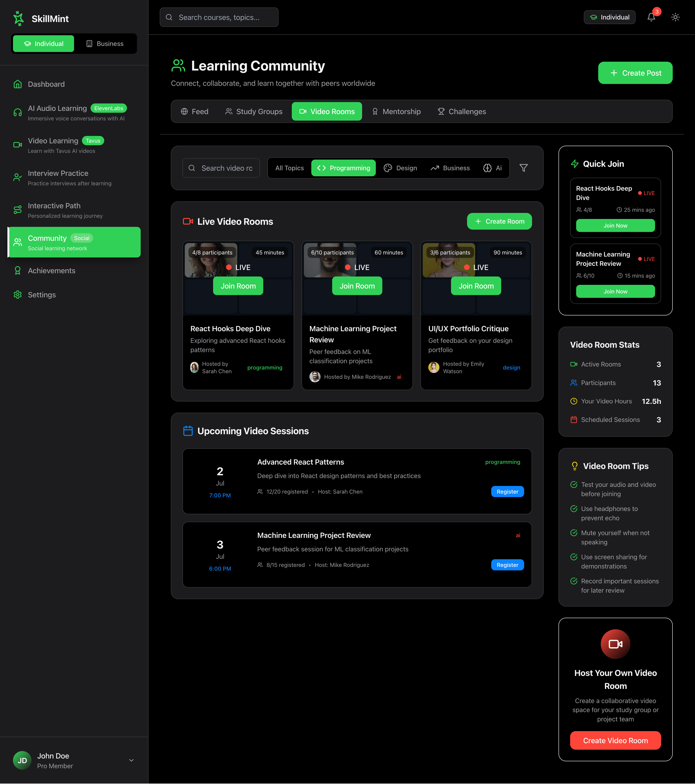
Task: Open Dashboard from sidebar
Action: click(46, 84)
